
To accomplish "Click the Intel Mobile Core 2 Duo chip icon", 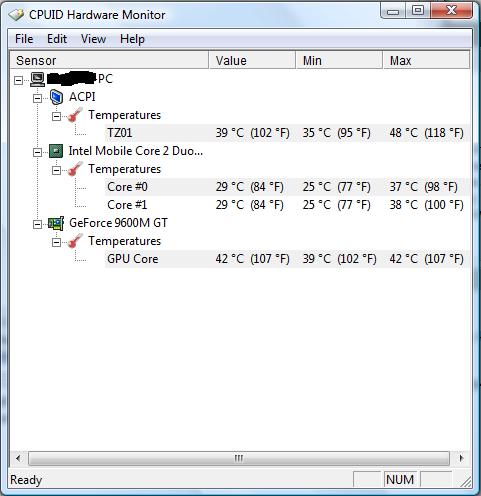I will pos(56,151).
